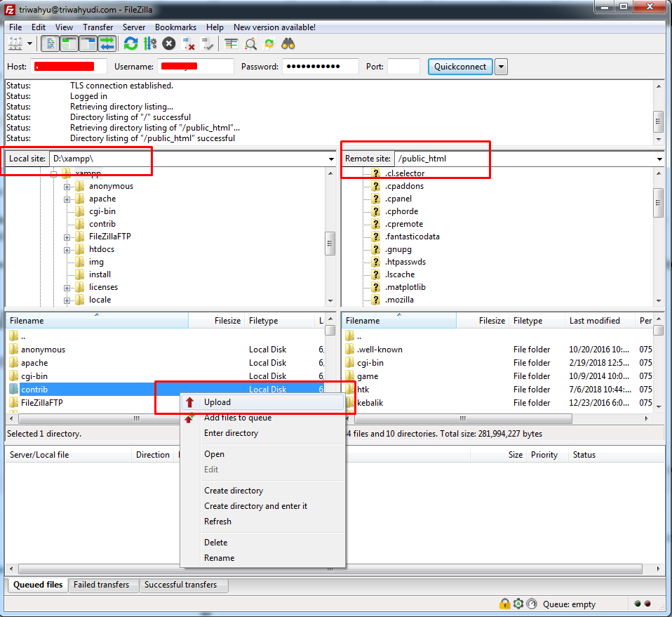Click the message log scrollbar thumb
Screen dimensions: 672x617
coord(659,121)
